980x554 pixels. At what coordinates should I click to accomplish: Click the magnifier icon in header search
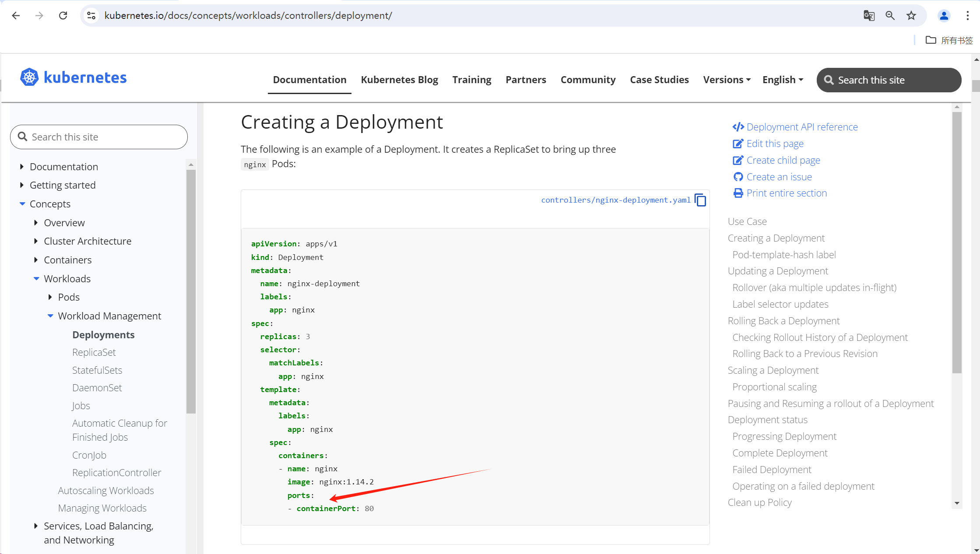[x=829, y=80]
